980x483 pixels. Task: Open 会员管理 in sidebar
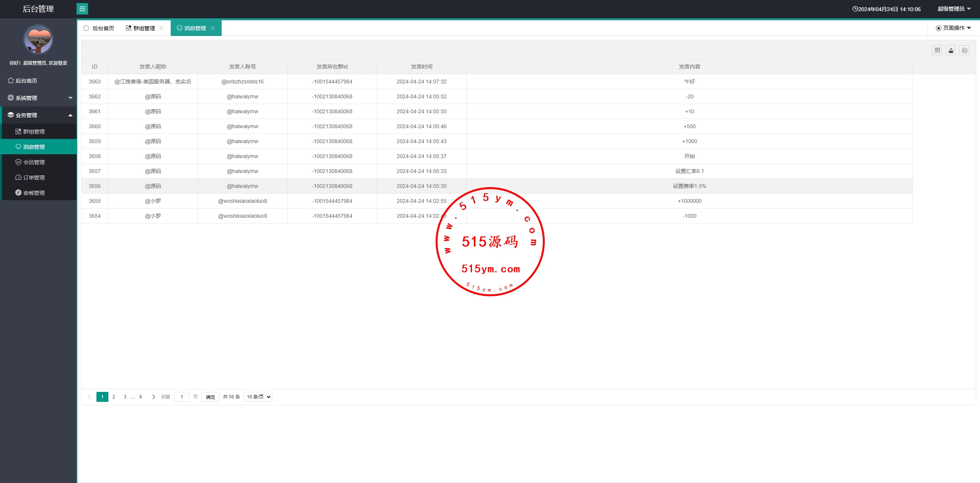[x=34, y=162]
